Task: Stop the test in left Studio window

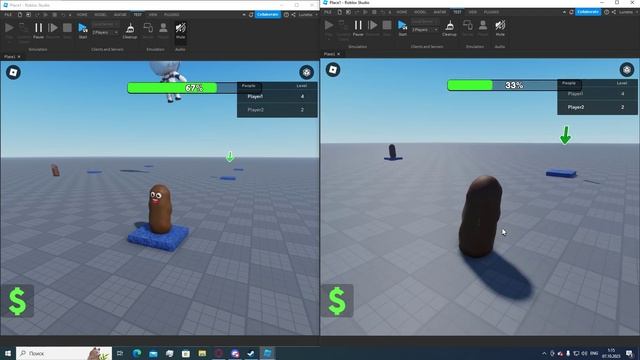Action: coord(67,30)
